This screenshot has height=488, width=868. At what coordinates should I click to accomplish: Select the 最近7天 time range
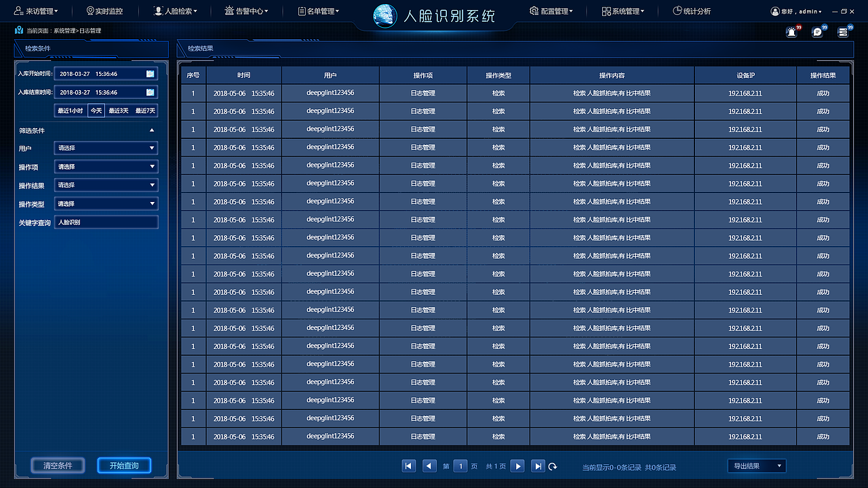[145, 110]
